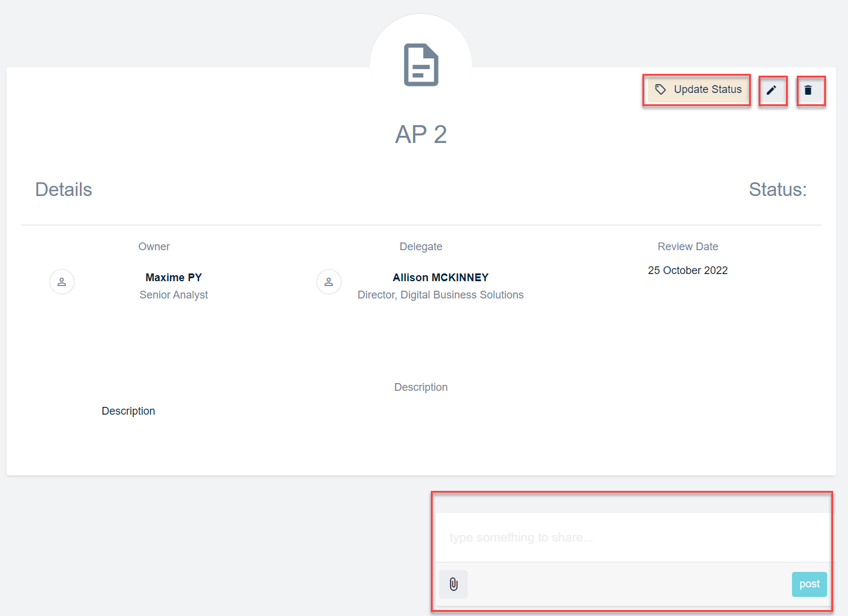The width and height of the screenshot is (848, 616).
Task: Click the pencil edit icon
Action: point(772,91)
